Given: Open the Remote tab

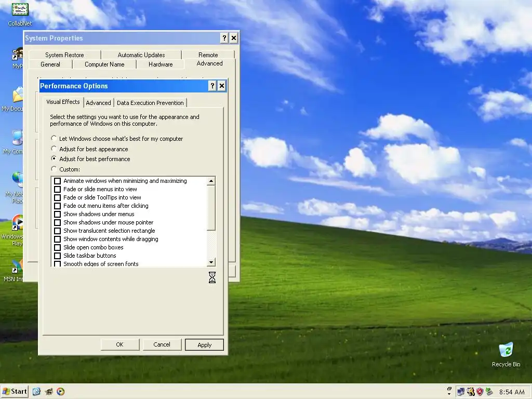Looking at the screenshot, I should point(208,55).
